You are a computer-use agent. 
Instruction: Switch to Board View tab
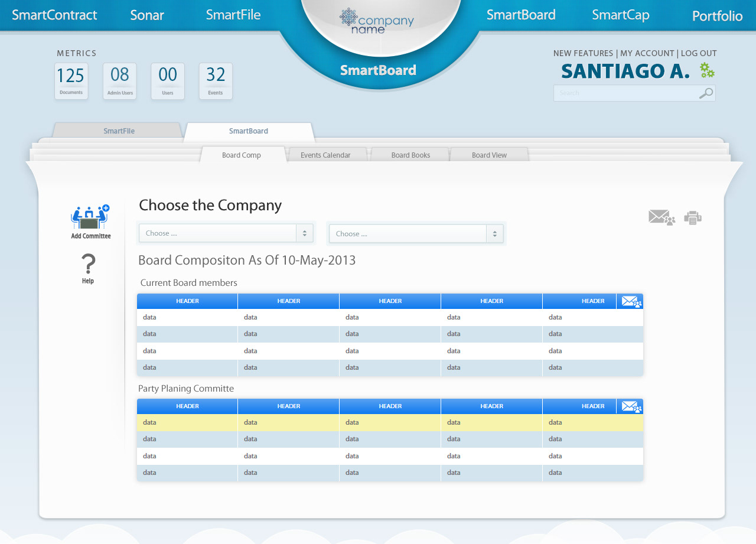pyautogui.click(x=489, y=155)
